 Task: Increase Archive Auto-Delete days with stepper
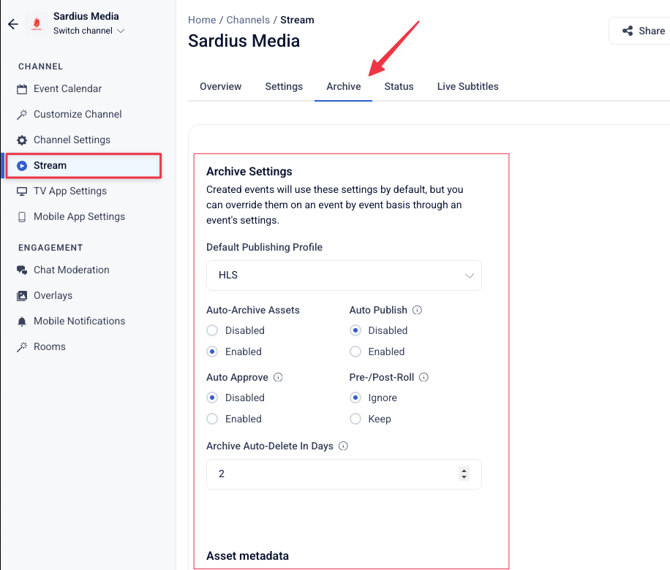click(464, 470)
